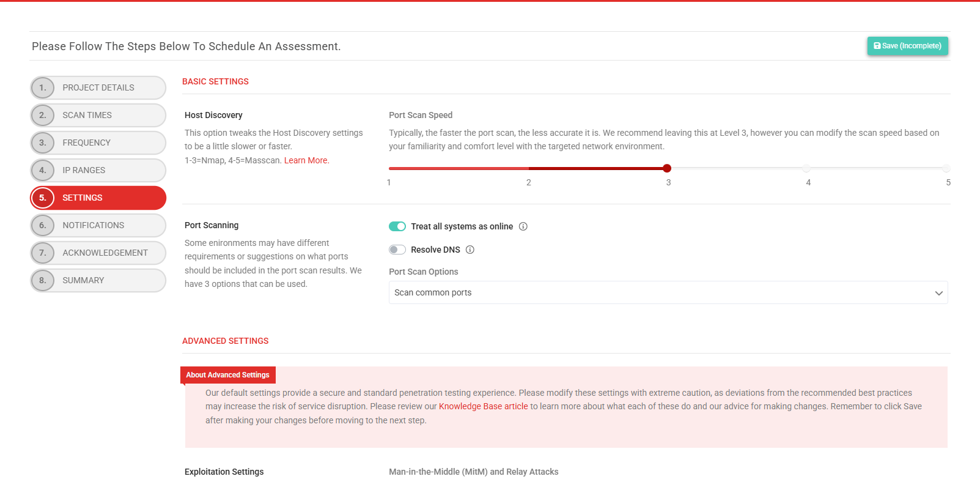Click the Save (Incomplete) button
The image size is (980, 479).
point(907,46)
